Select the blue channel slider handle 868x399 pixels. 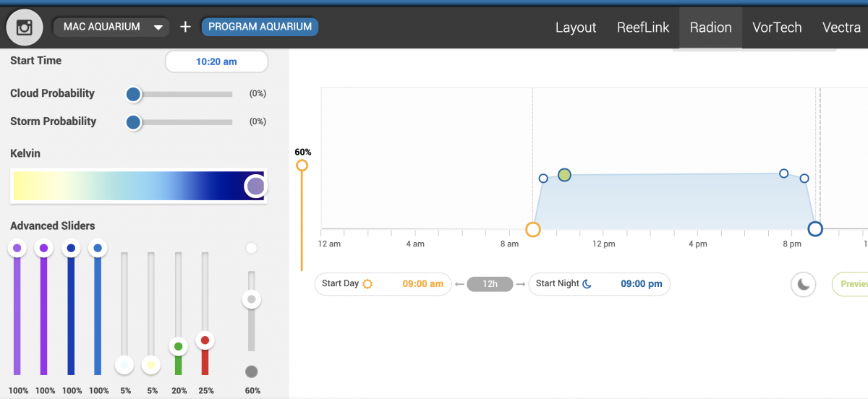coord(98,249)
